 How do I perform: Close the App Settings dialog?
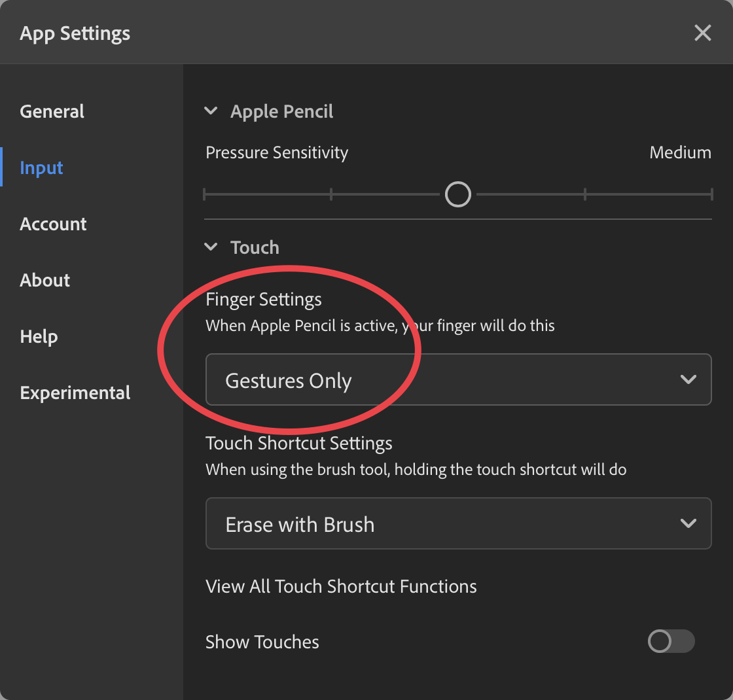[x=702, y=33]
